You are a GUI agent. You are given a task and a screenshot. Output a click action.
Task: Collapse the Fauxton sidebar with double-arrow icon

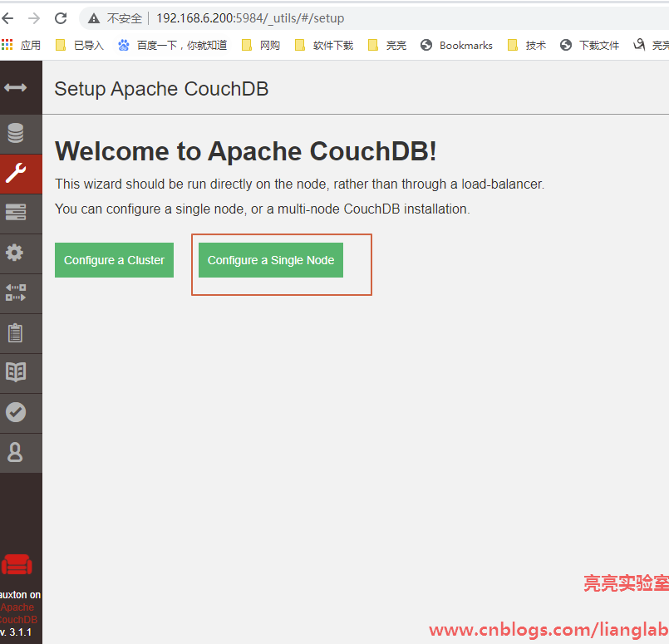click(15, 87)
